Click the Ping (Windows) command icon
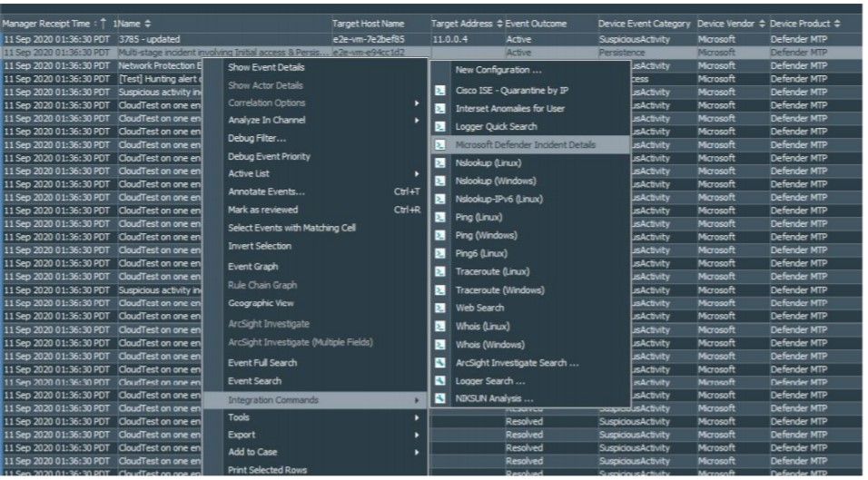868x480 pixels. (x=439, y=236)
